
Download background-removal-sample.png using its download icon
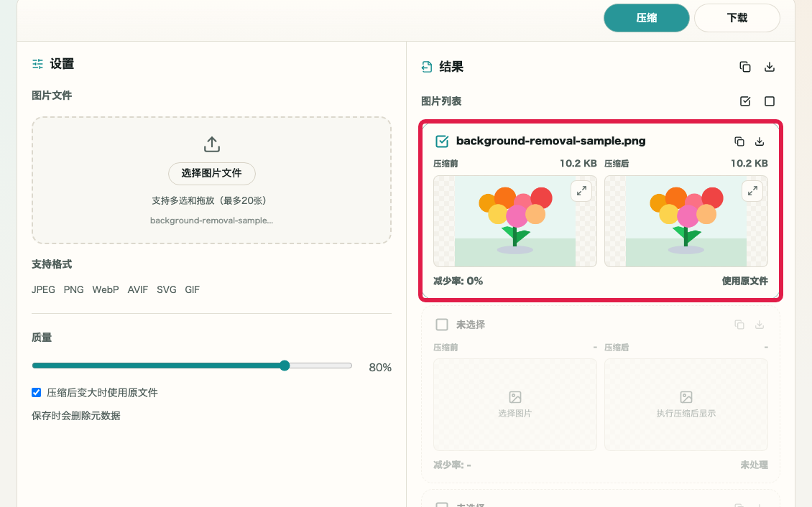[x=759, y=141]
